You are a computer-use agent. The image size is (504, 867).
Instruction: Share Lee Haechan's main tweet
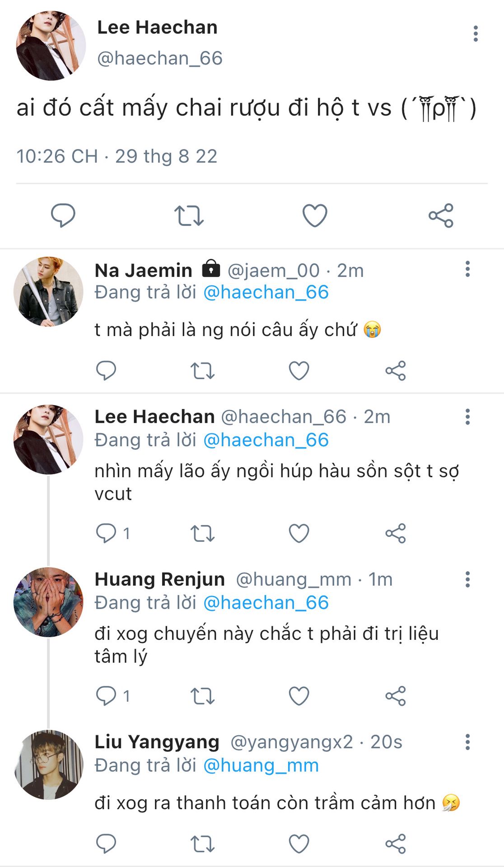coord(441,215)
